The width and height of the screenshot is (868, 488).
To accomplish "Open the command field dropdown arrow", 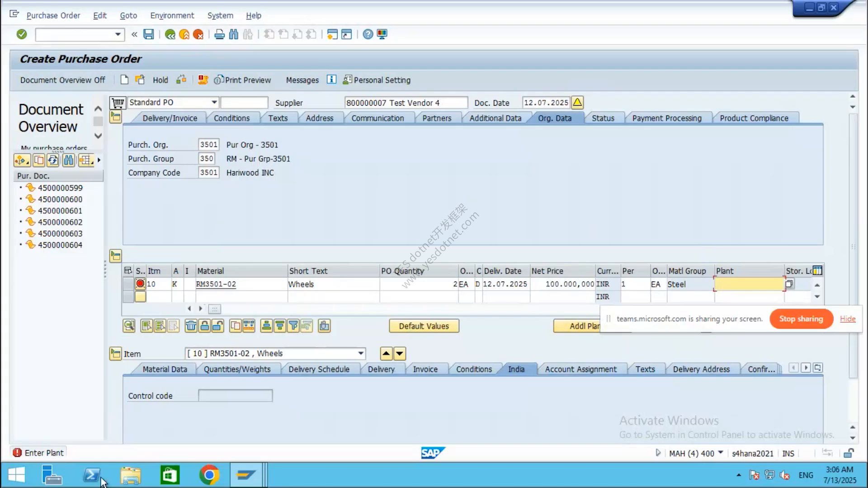I will tap(118, 34).
